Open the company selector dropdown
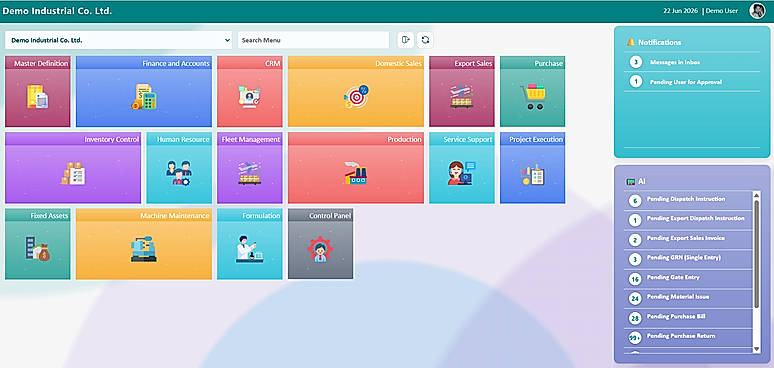 118,40
